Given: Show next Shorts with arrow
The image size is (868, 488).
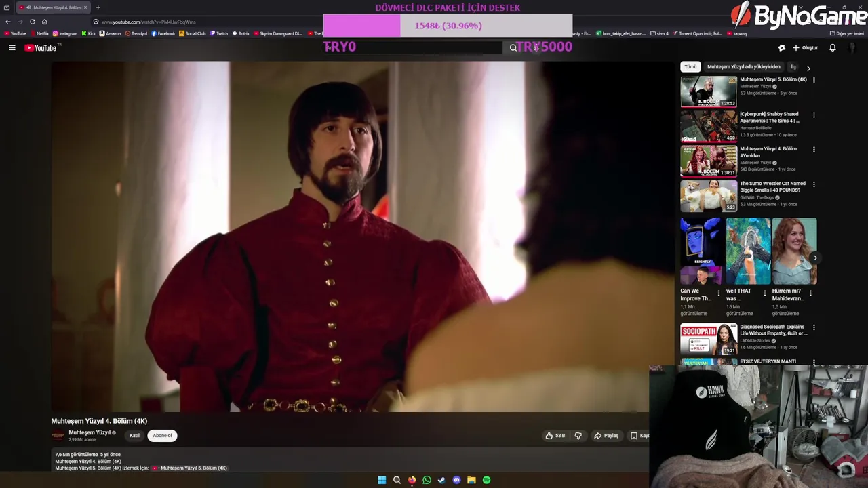Looking at the screenshot, I should [x=814, y=258].
